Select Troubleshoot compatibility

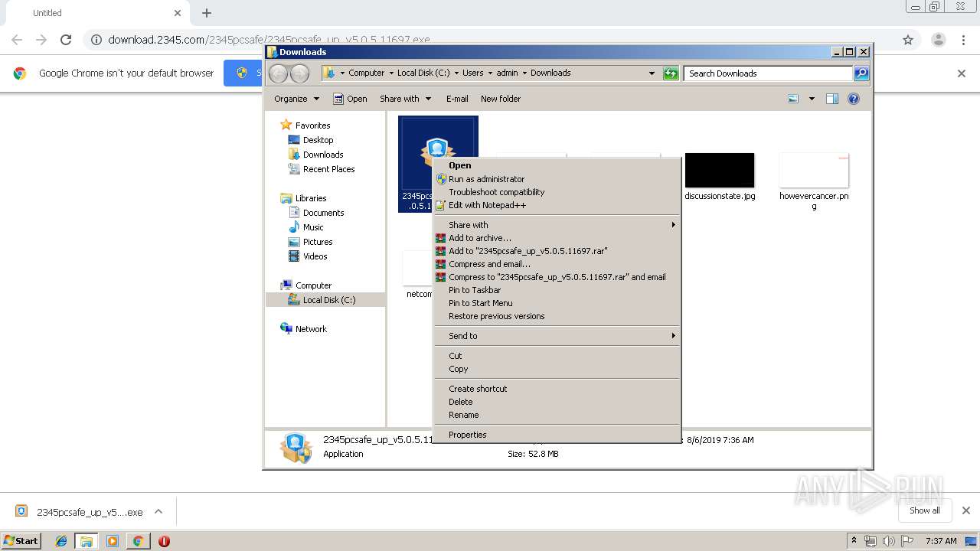[x=557, y=192]
